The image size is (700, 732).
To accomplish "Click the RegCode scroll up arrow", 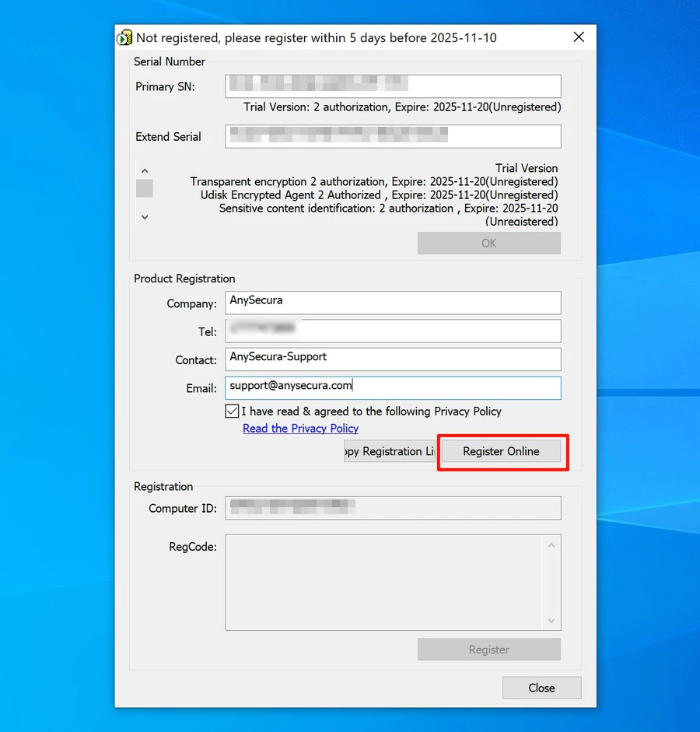I will (551, 545).
